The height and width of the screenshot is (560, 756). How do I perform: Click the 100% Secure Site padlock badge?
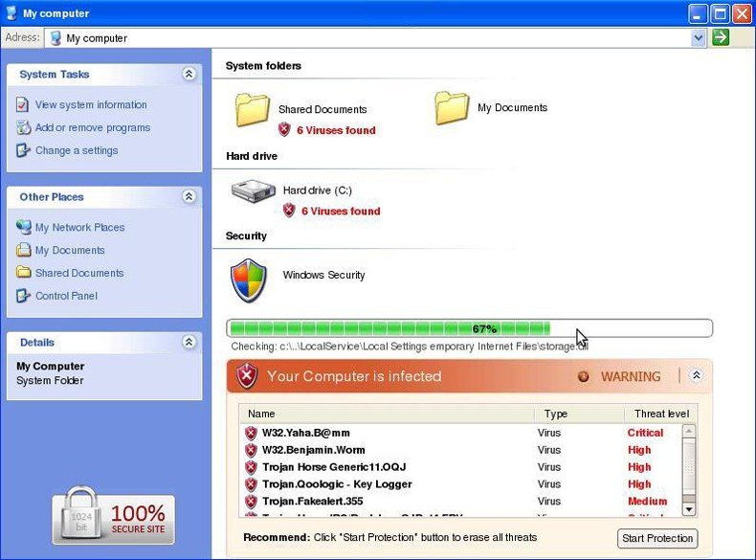point(114,515)
